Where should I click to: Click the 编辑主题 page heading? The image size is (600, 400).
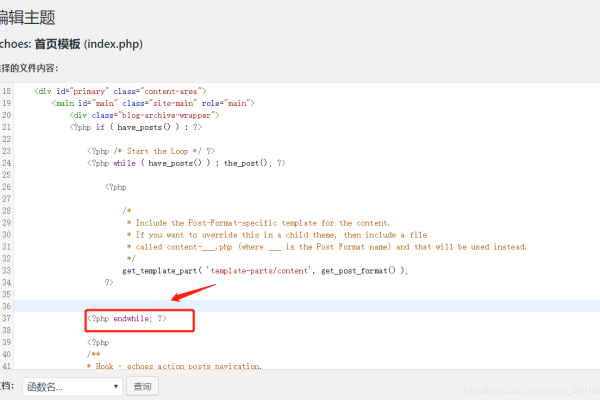[27, 18]
